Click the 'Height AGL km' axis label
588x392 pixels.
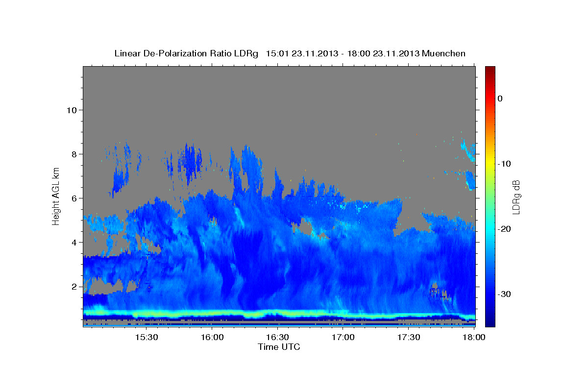(56, 196)
